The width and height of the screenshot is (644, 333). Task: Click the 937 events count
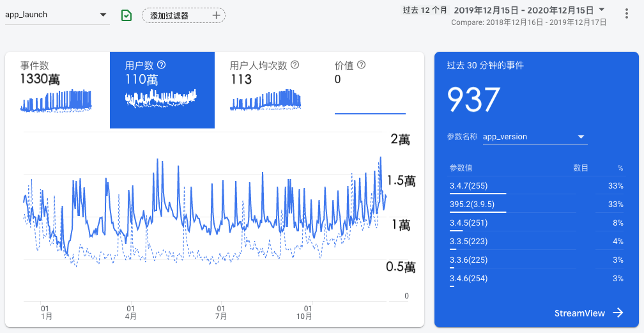point(472,100)
